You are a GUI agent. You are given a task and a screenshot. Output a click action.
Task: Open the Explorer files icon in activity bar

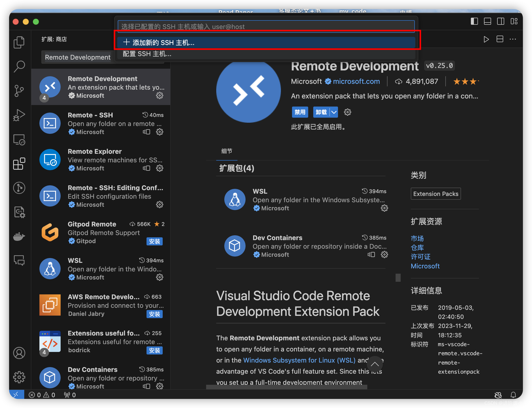pos(19,42)
